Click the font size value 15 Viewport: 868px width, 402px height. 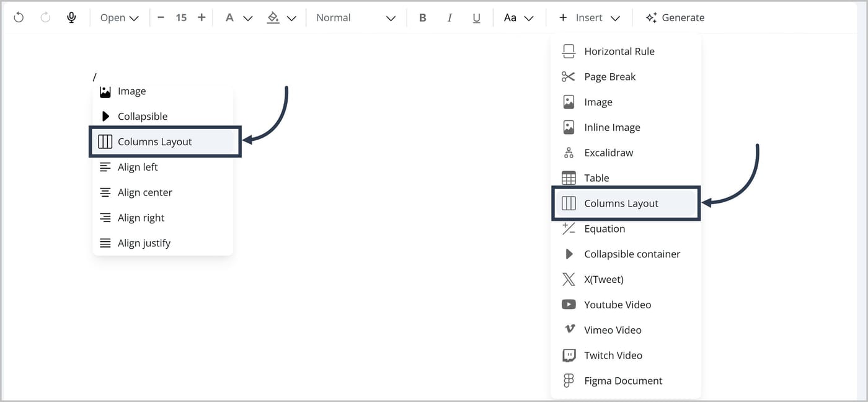pyautogui.click(x=181, y=17)
